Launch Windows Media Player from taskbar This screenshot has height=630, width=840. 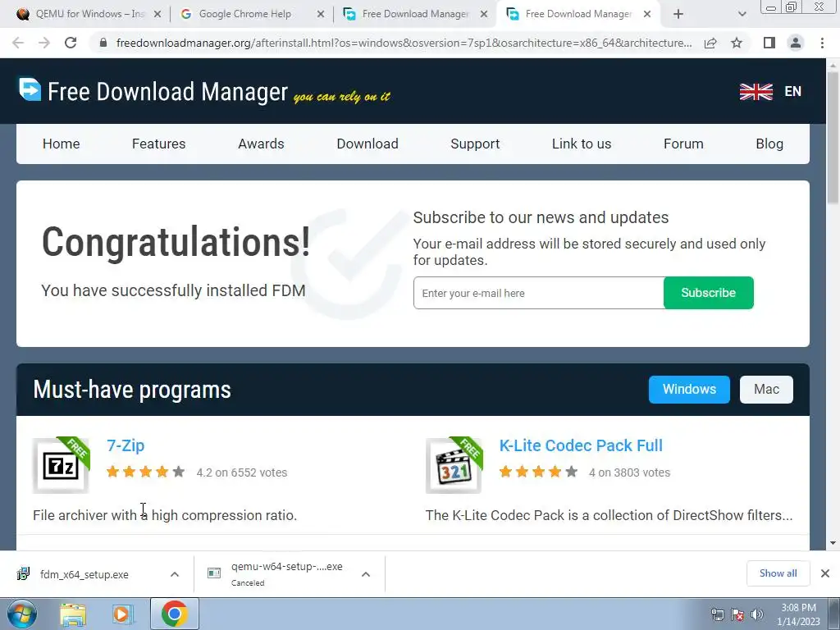pos(122,614)
